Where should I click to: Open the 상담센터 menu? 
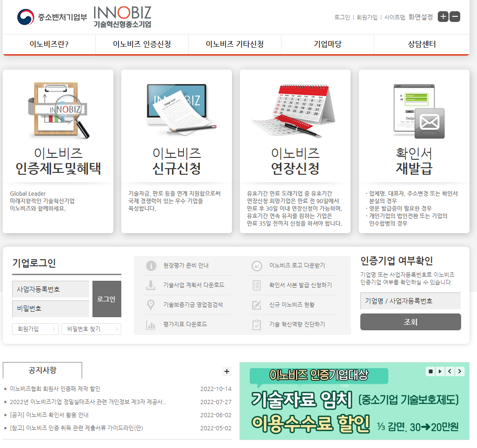pos(421,44)
